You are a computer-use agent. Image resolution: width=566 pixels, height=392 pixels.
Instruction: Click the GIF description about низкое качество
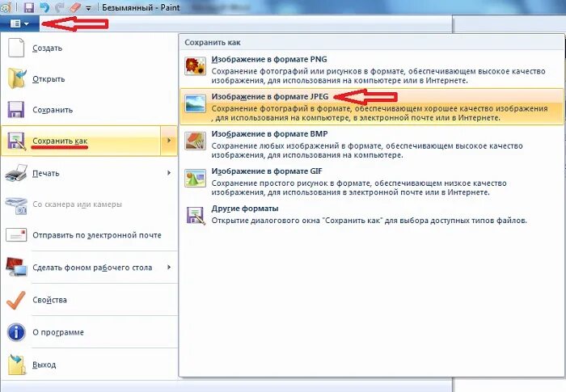(x=359, y=188)
